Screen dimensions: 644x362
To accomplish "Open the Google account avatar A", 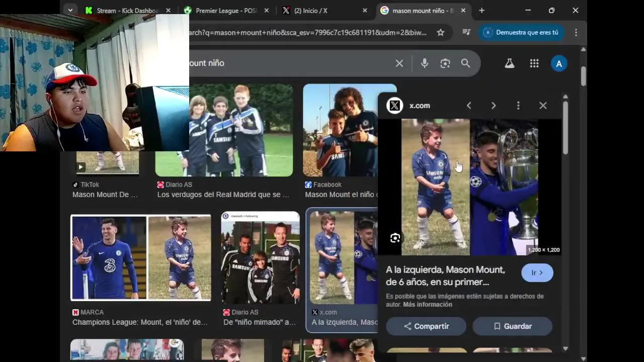I will click(559, 63).
